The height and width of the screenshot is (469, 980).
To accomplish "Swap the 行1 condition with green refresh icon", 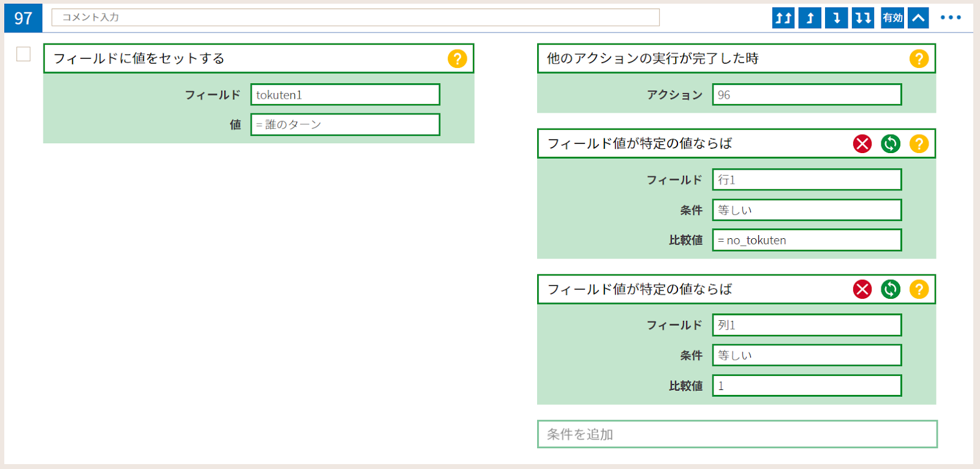I will (x=891, y=144).
